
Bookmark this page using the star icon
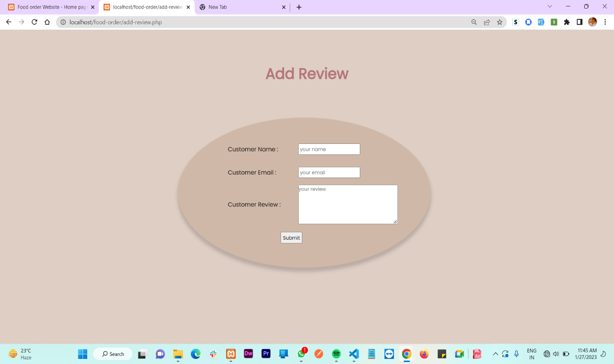click(x=499, y=22)
